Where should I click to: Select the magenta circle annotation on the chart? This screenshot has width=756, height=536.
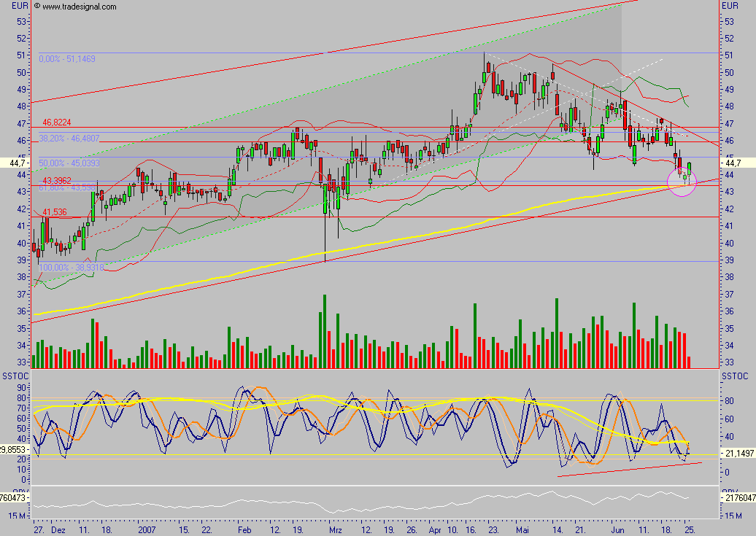[681, 183]
